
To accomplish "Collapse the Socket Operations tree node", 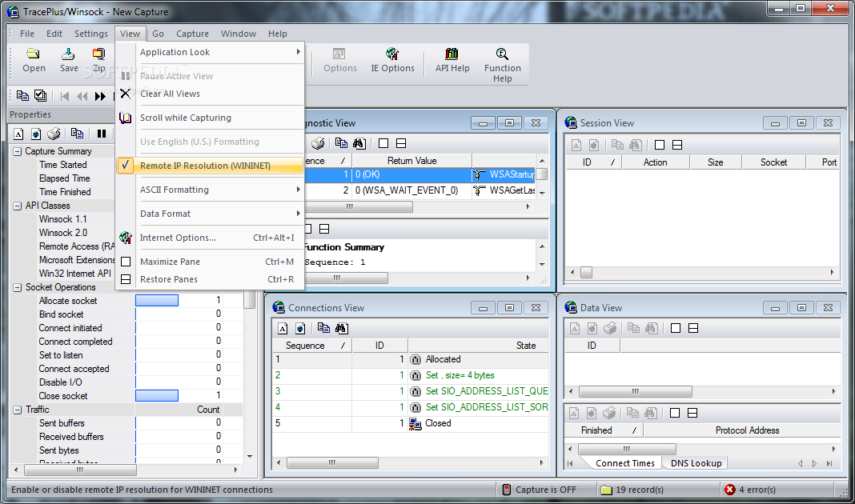I will pos(18,288).
